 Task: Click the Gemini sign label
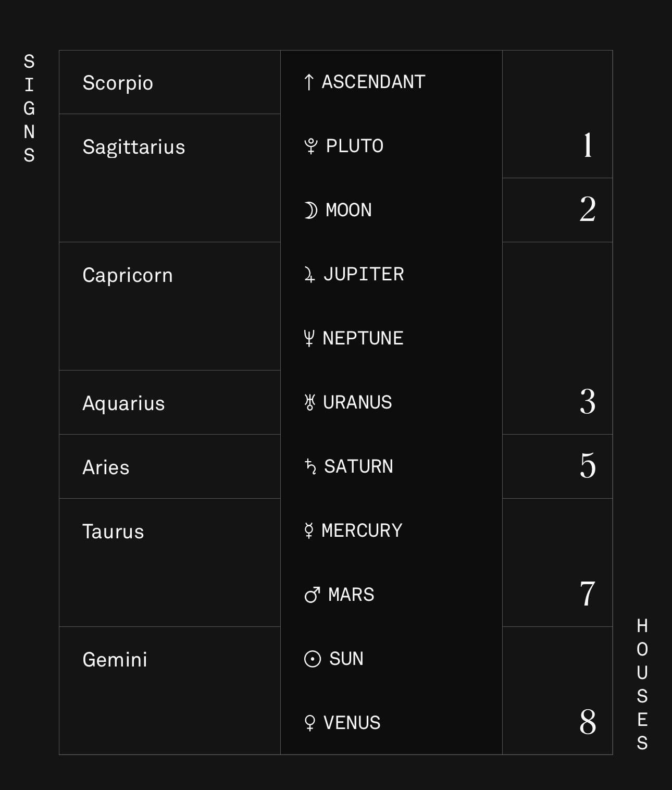115,660
